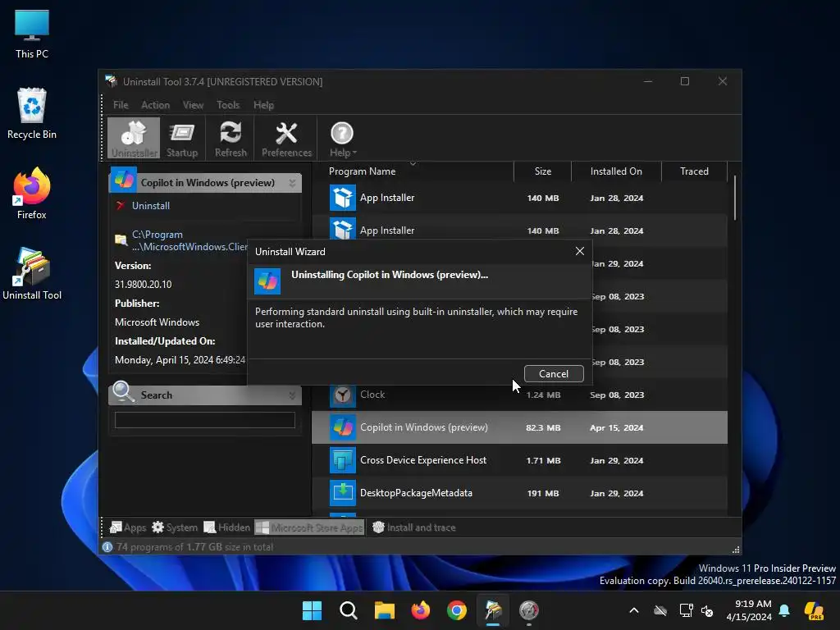Sort by Size column header
The image size is (840, 630).
pos(543,171)
